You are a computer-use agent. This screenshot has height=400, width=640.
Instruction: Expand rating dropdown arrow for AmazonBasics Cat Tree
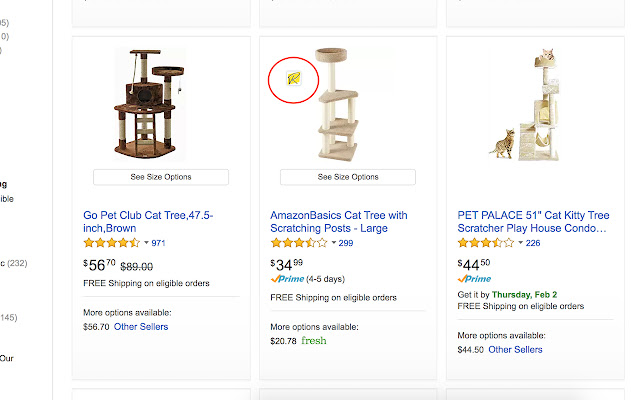point(333,243)
